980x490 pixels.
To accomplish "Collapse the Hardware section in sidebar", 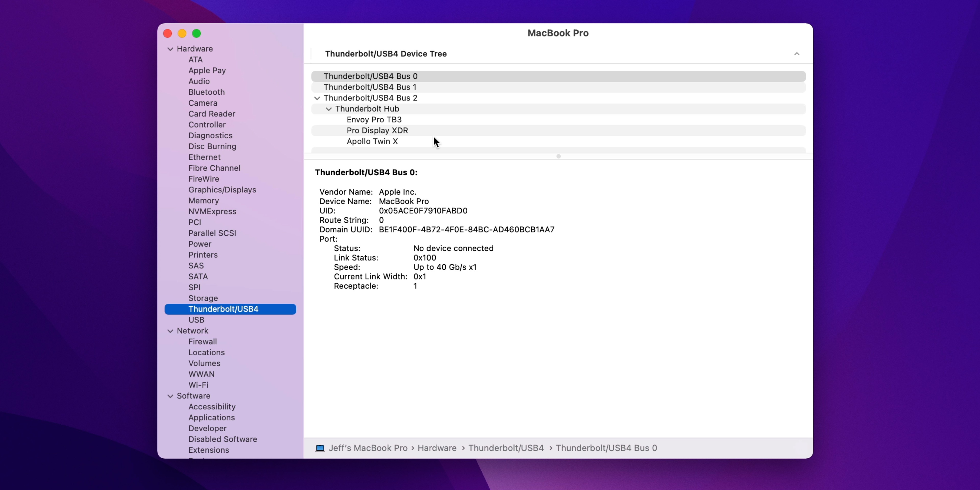I will [x=170, y=49].
